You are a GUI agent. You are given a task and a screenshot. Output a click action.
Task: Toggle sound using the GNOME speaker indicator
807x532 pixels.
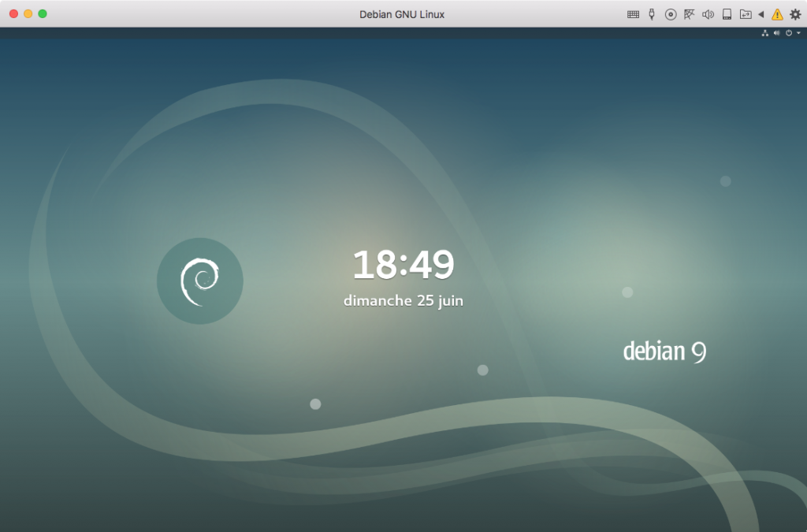(x=776, y=33)
